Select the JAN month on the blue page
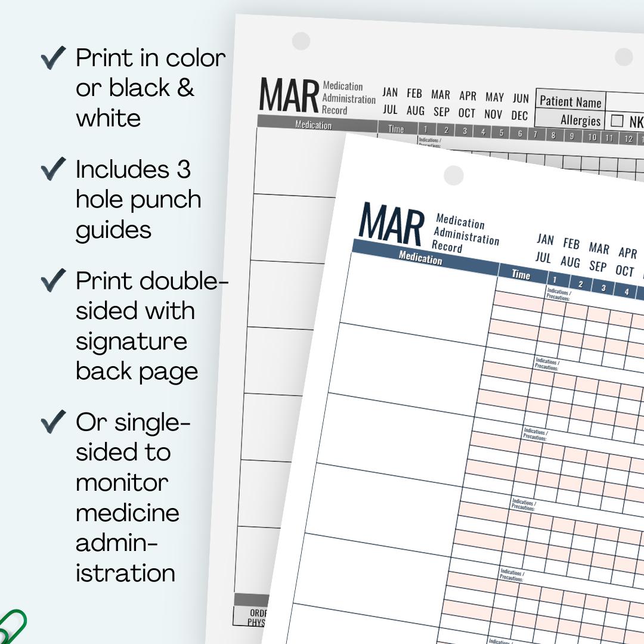644x644 pixels. (546, 239)
